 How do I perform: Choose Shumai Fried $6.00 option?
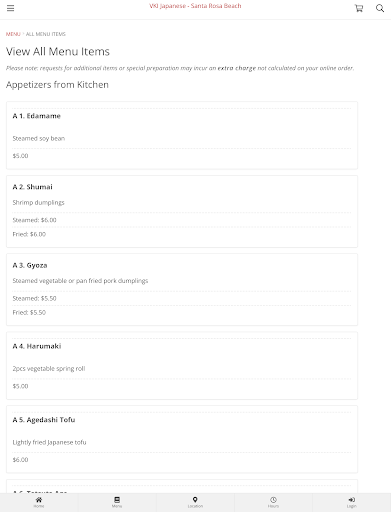(x=29, y=234)
